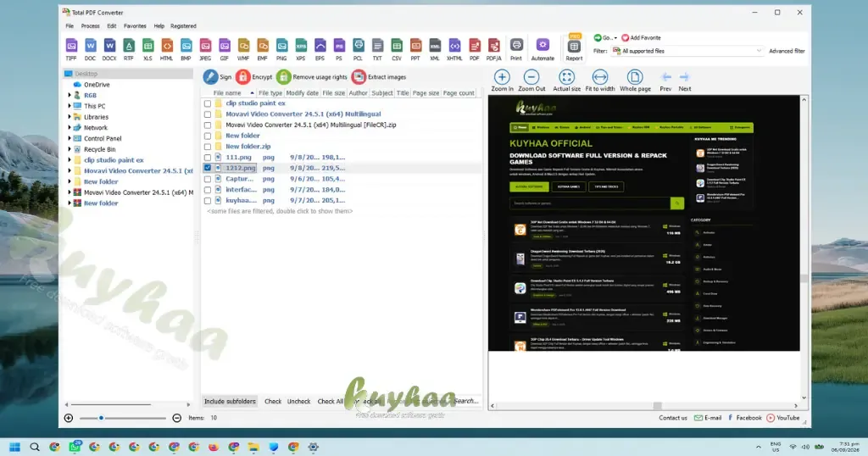Click the Include subfolders button
This screenshot has width=868, height=456.
pos(230,401)
